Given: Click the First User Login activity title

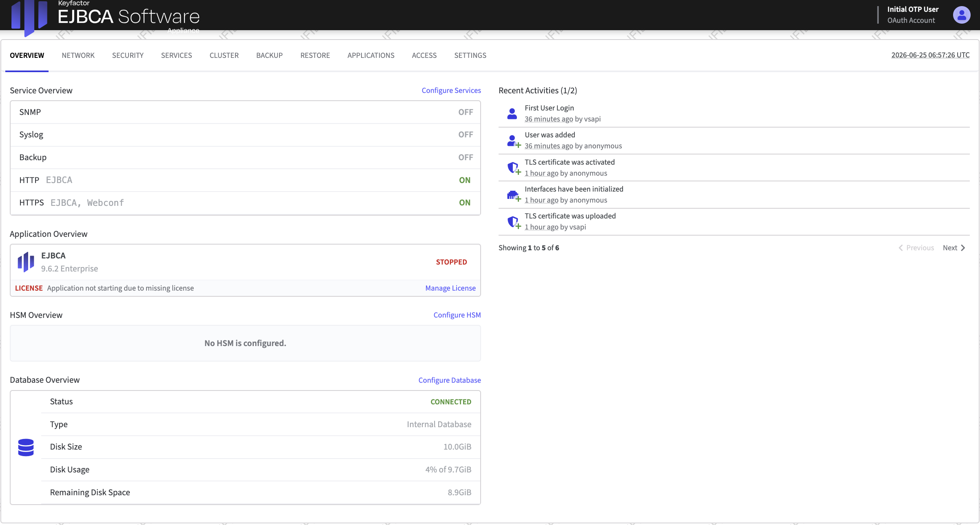Looking at the screenshot, I should pyautogui.click(x=549, y=108).
